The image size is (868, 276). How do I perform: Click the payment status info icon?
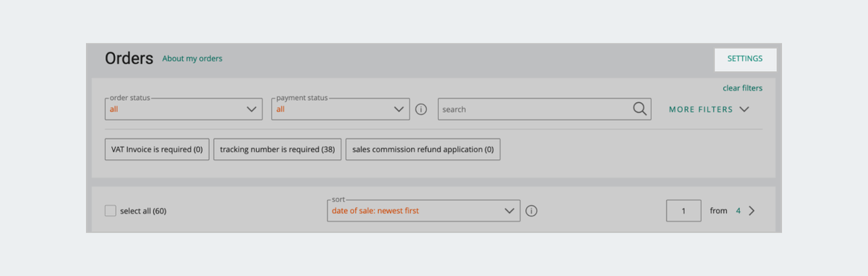point(421,109)
